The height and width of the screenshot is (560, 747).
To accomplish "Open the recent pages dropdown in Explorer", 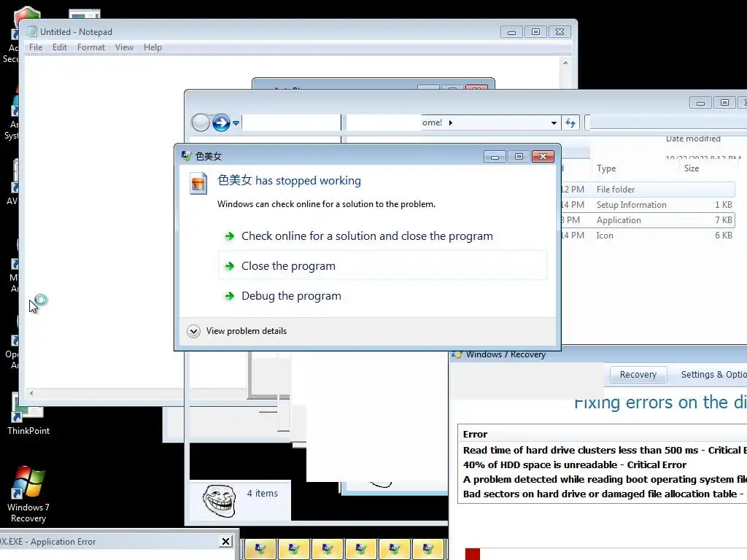I will click(236, 122).
